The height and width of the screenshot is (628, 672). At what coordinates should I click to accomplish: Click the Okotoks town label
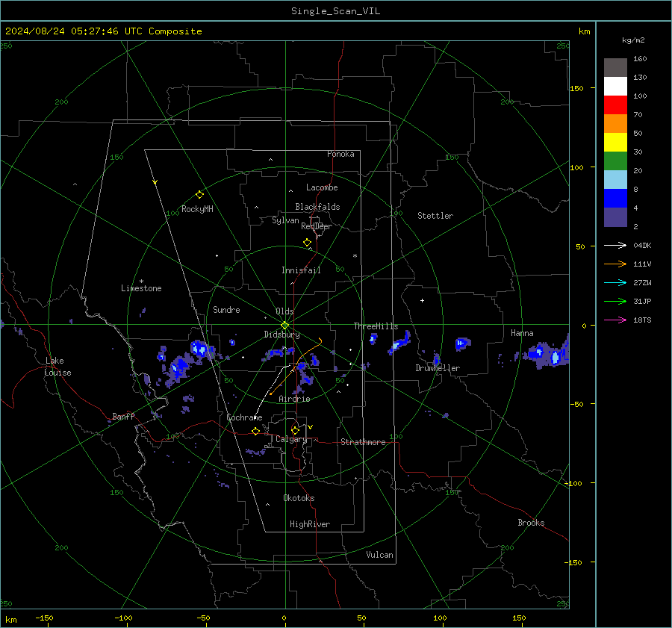299,497
